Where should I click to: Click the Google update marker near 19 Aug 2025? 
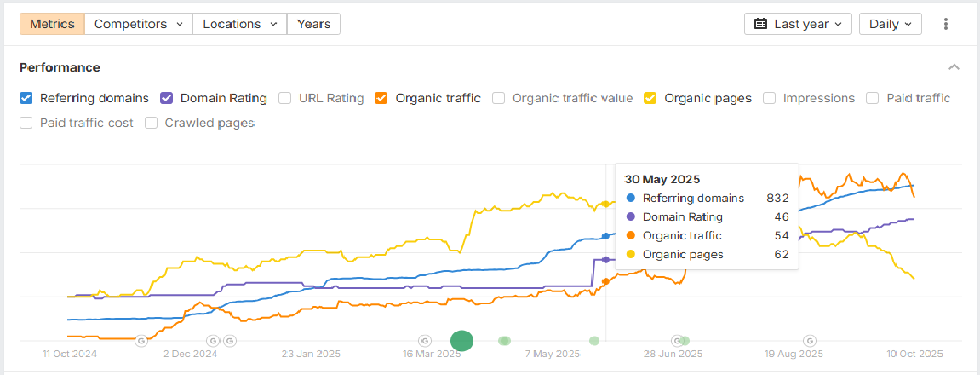click(811, 341)
